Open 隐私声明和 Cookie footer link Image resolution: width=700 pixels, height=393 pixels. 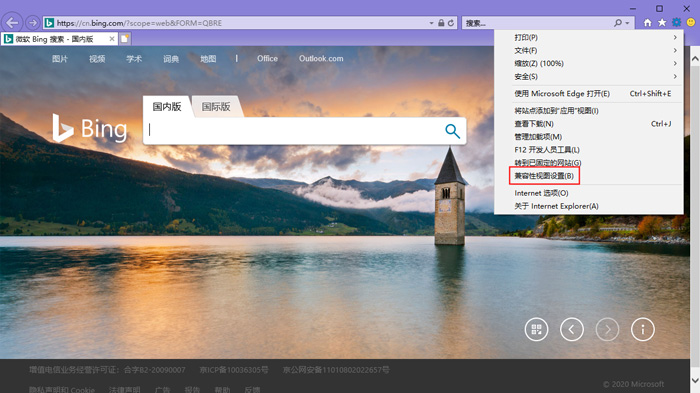(62, 389)
